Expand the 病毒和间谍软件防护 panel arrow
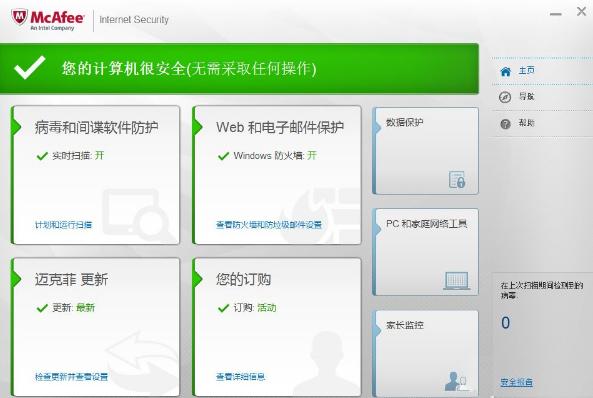The height and width of the screenshot is (398, 593). point(17,127)
